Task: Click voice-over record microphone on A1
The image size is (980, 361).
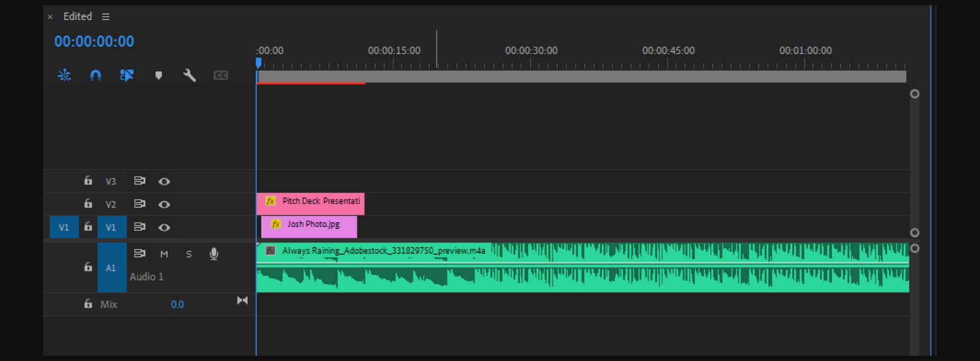Action: click(x=214, y=254)
